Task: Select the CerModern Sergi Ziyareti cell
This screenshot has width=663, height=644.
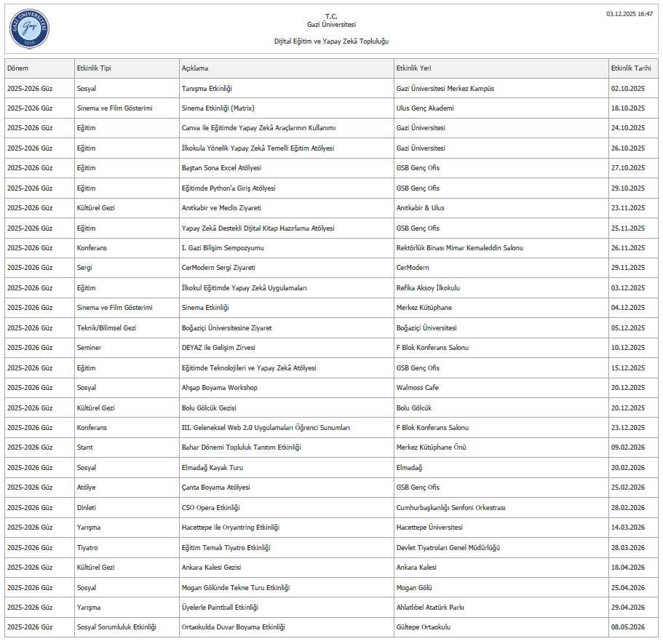Action: pos(218,268)
